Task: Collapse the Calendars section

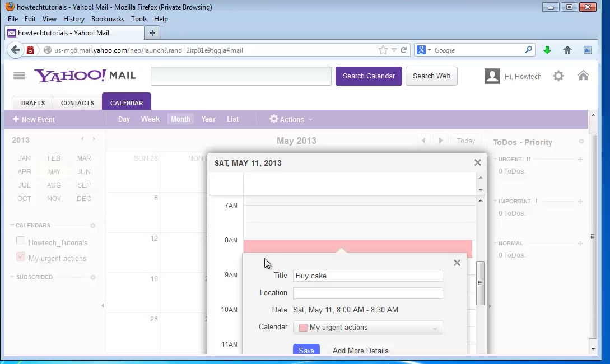Action: coord(12,225)
